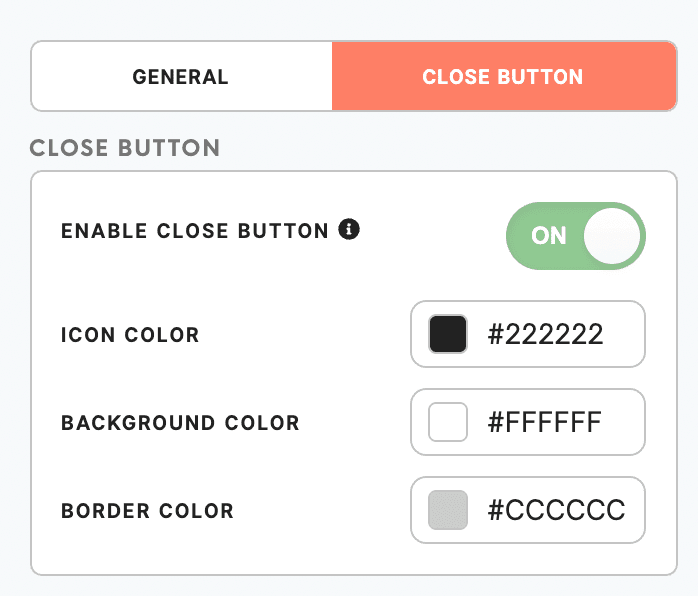Turn off the Enable Close Button switch
Viewport: 698px width, 596px height.
(576, 236)
